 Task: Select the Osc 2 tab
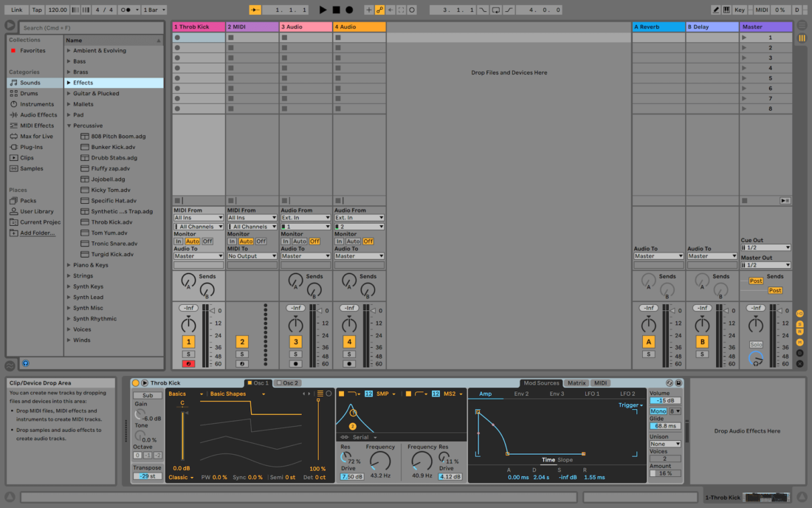click(x=288, y=383)
